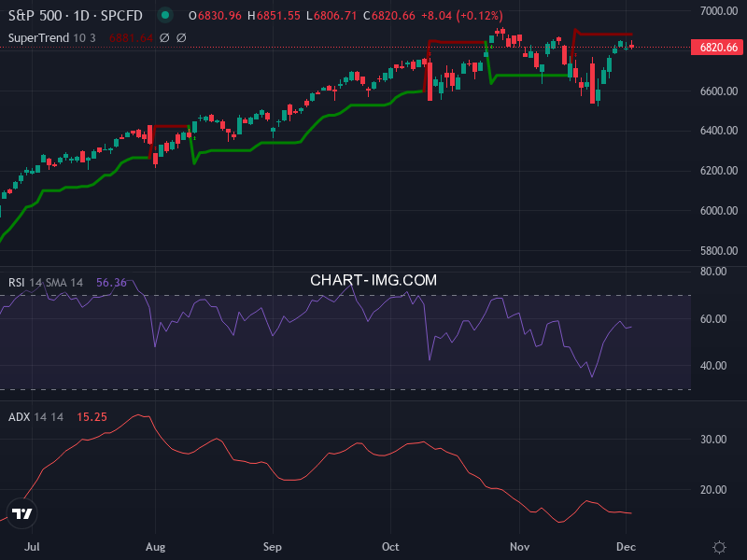This screenshot has height=560, width=747.
Task: Click the RSI value 56.36
Action: point(111,280)
